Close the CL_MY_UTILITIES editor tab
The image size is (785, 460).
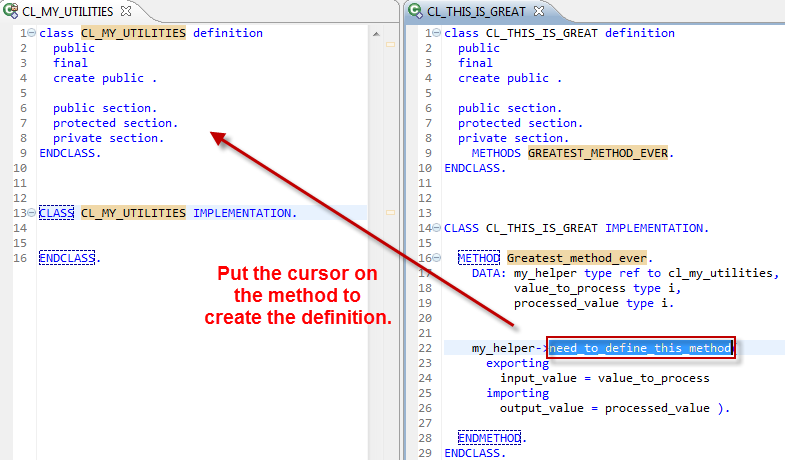(x=126, y=11)
